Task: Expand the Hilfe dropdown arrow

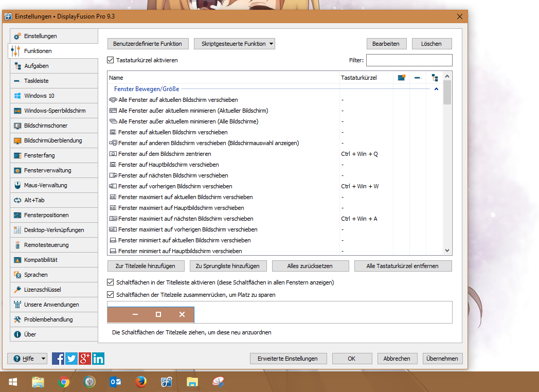Action: [43, 359]
